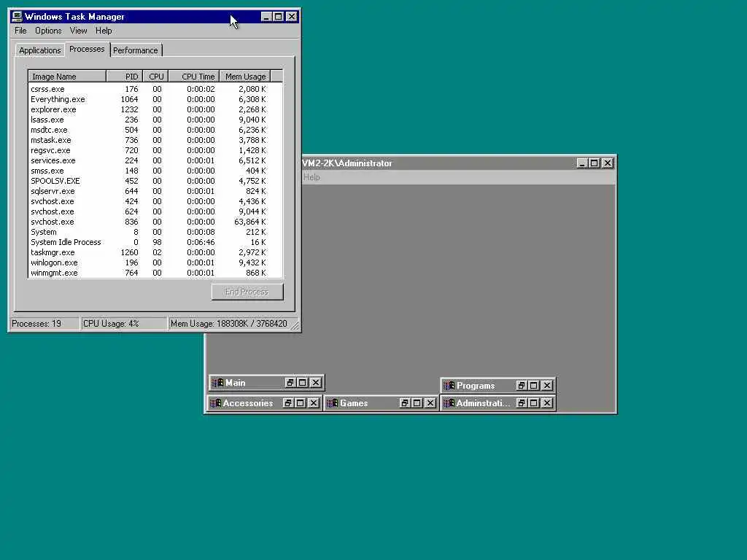Switch to the Applications tab
The image size is (747, 560).
pyautogui.click(x=40, y=50)
